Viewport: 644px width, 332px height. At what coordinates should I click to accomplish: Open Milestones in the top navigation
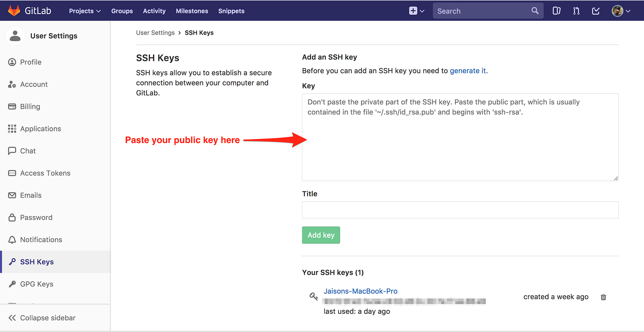[192, 11]
